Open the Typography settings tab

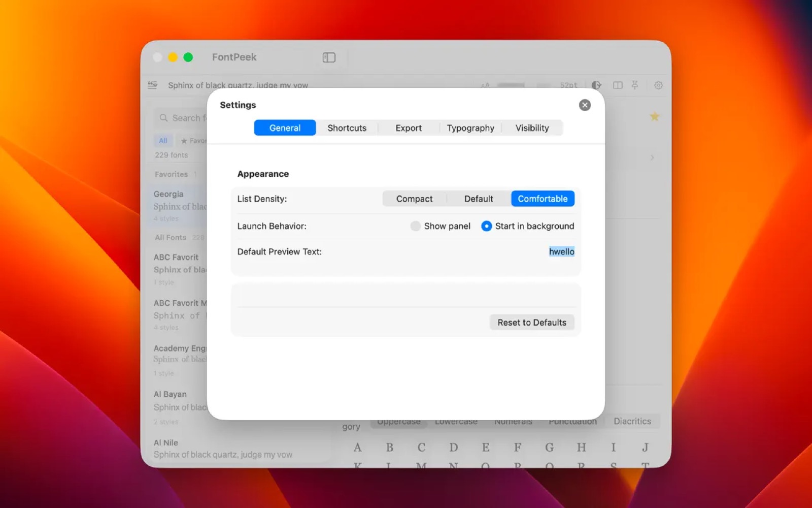click(x=470, y=128)
